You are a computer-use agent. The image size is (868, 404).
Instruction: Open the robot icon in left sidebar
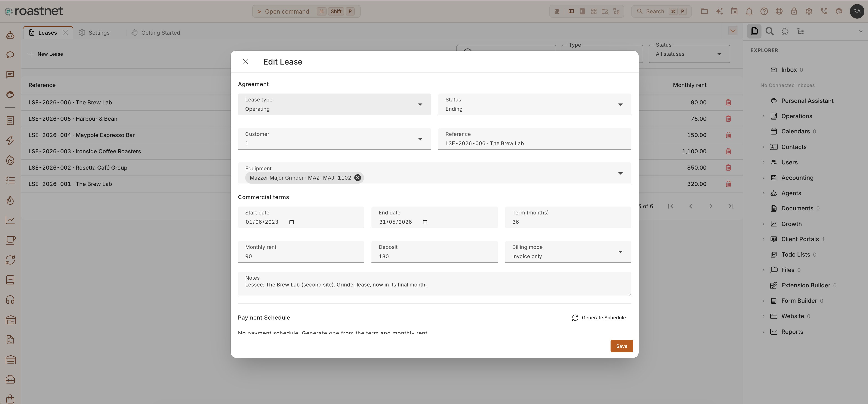(10, 35)
